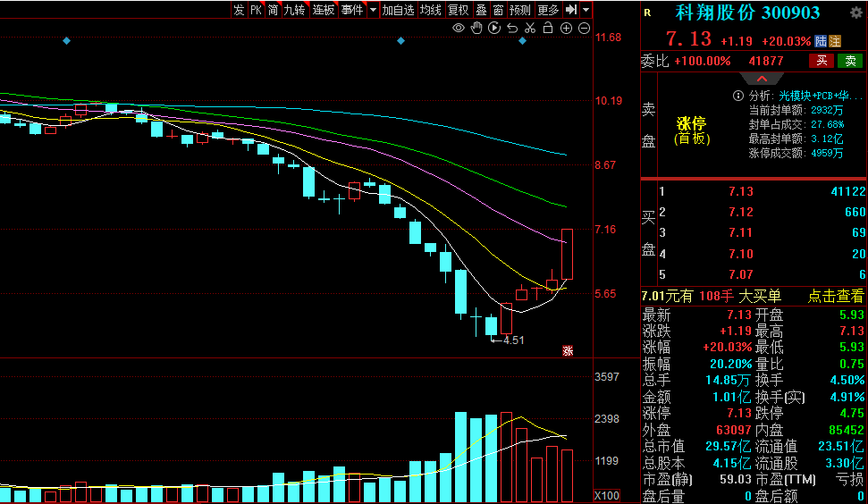Click the circular play replay icon
The height and width of the screenshot is (504, 868).
coord(494,29)
